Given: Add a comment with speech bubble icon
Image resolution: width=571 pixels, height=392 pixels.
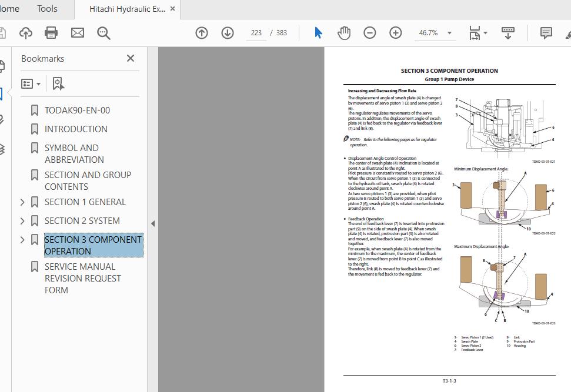Looking at the screenshot, I should coord(546,33).
